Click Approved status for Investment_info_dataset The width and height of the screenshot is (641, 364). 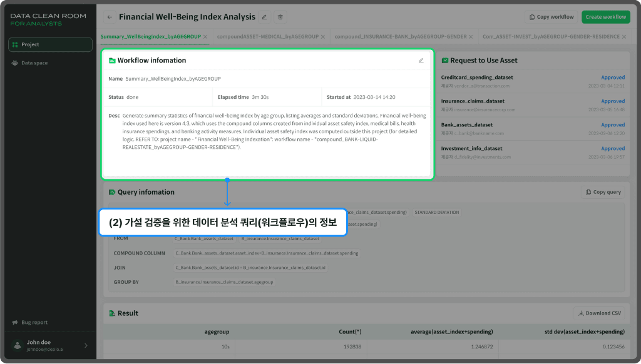point(613,149)
